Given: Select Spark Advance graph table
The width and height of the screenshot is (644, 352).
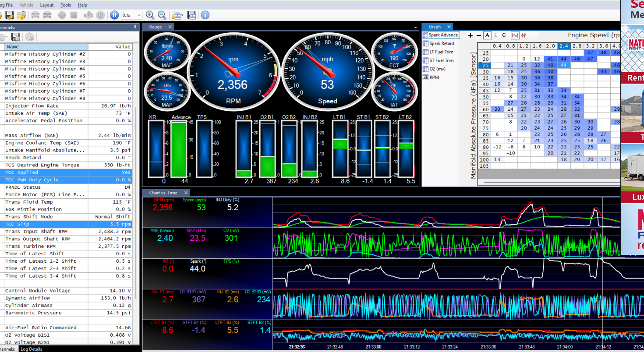Looking at the screenshot, I should tap(441, 35).
